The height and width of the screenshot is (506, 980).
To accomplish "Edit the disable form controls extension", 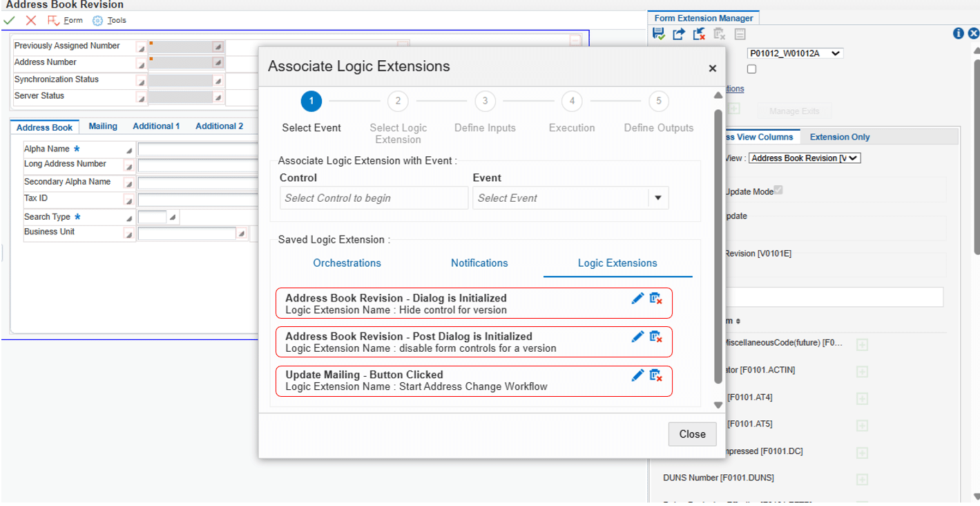I will click(637, 337).
